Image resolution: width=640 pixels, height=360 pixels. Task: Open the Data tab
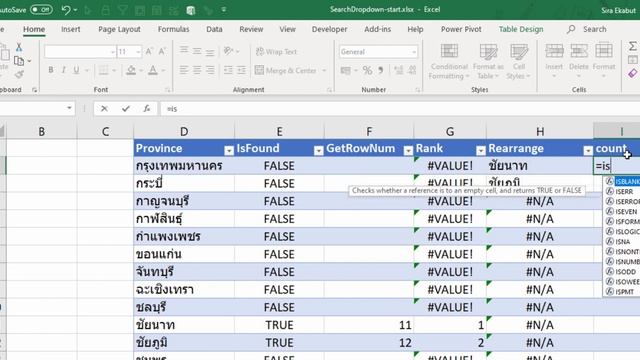pyautogui.click(x=214, y=29)
